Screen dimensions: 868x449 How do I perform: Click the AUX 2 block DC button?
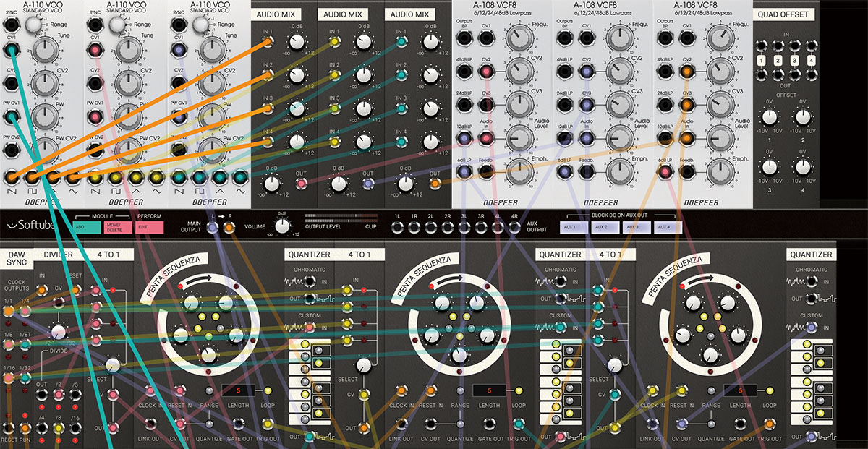click(606, 228)
